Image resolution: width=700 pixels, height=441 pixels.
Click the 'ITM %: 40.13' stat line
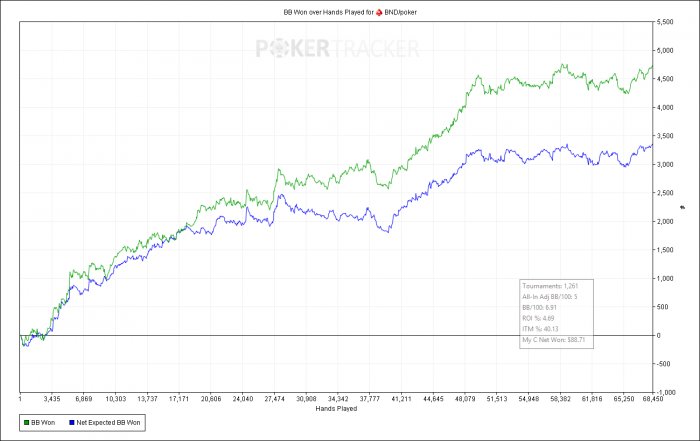540,329
